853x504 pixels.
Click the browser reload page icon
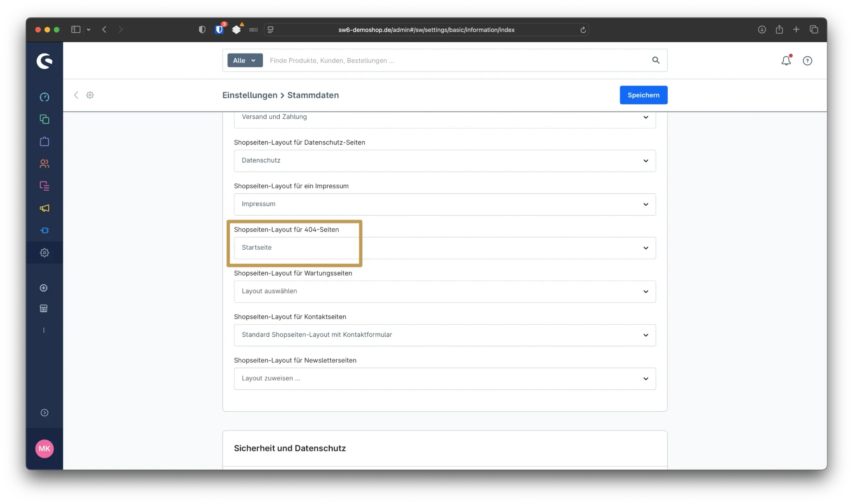tap(583, 30)
